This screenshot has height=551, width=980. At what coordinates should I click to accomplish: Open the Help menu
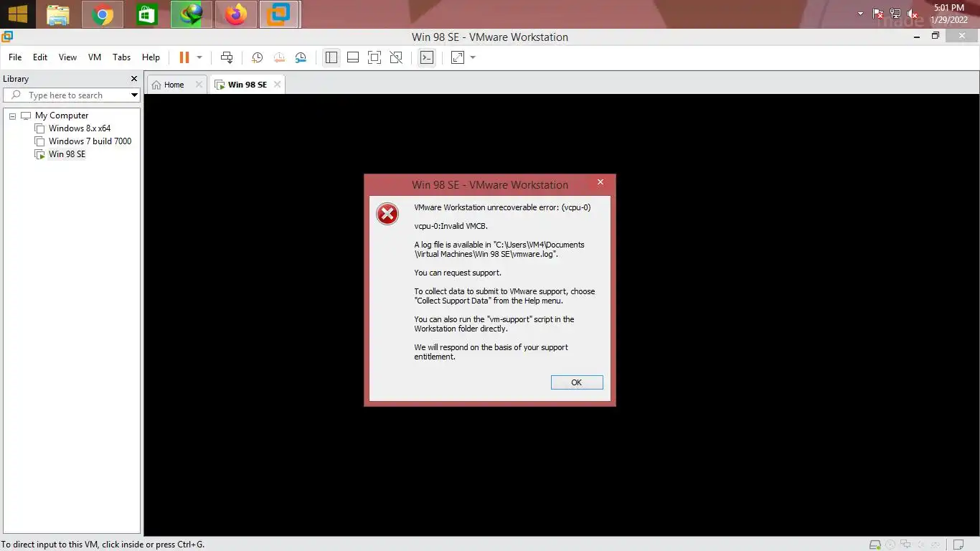[151, 57]
